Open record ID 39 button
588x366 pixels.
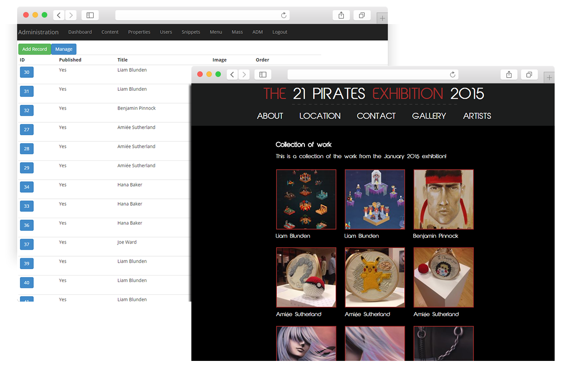click(x=26, y=264)
